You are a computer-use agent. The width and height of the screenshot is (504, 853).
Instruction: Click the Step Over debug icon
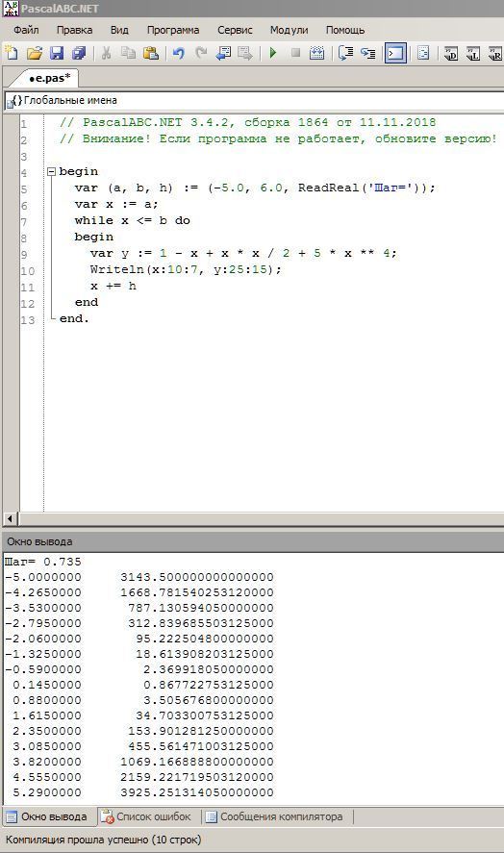[345, 53]
